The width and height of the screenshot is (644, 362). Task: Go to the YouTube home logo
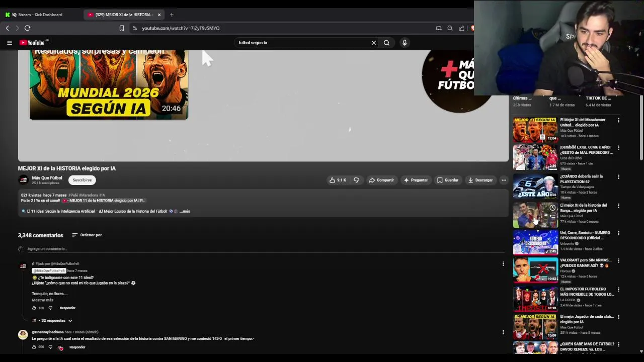coord(32,43)
